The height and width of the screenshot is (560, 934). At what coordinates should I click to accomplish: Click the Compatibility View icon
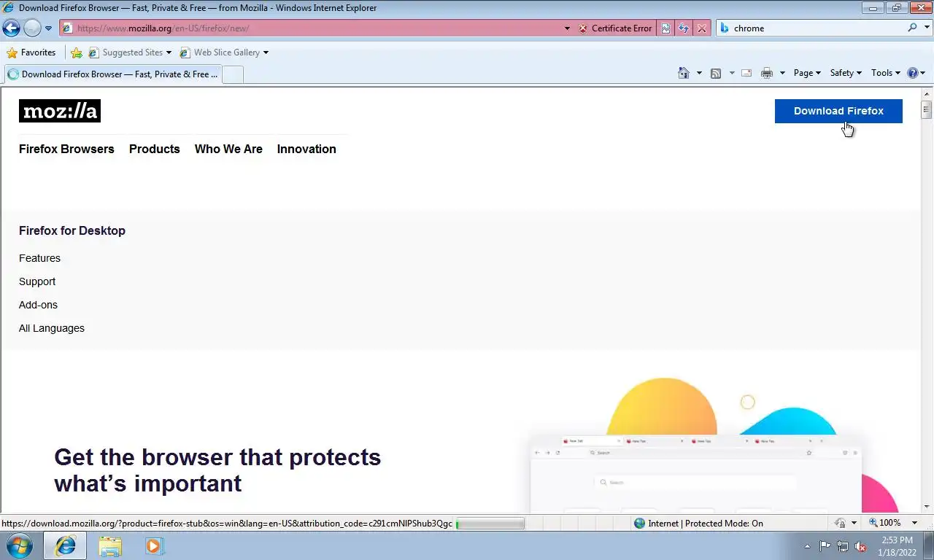pyautogui.click(x=665, y=28)
